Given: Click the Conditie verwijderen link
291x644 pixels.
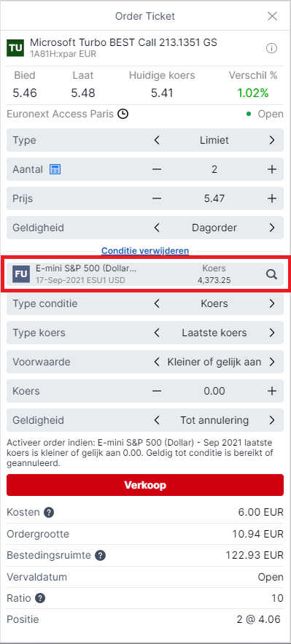Looking at the screenshot, I should click(x=145, y=251).
